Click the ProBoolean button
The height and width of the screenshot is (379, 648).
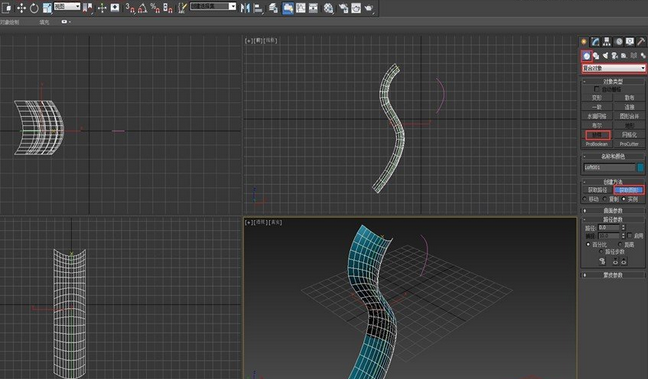pos(597,144)
